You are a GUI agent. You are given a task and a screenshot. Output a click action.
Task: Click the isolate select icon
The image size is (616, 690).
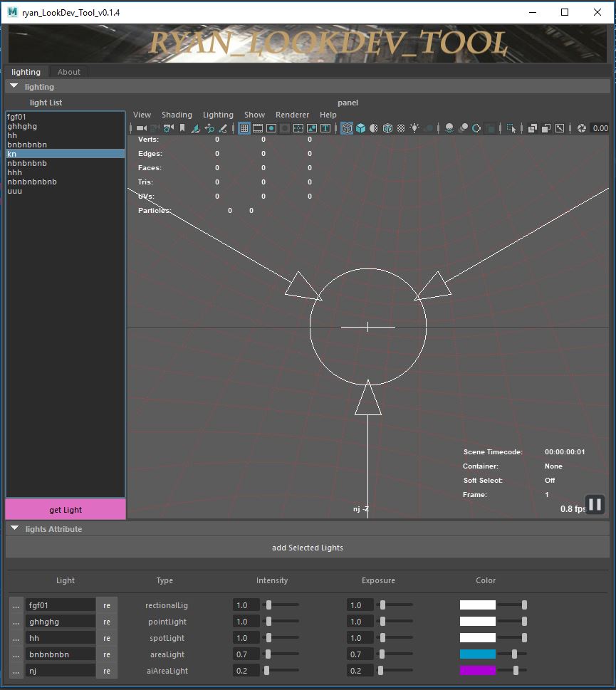click(x=511, y=128)
